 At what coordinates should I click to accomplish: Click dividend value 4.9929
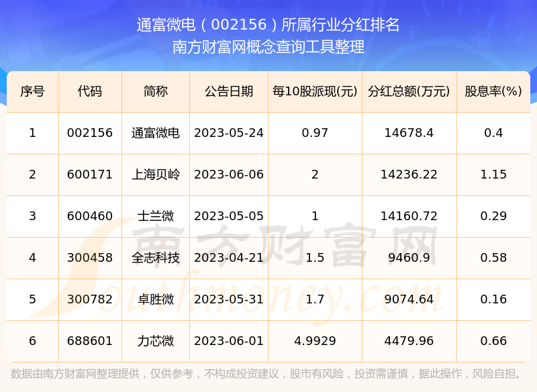[x=315, y=341]
